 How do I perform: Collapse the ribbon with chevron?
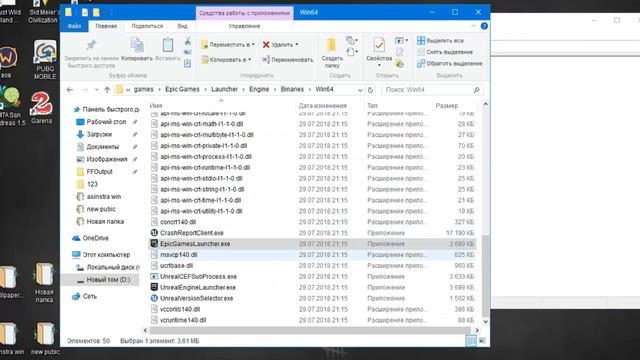click(x=473, y=26)
